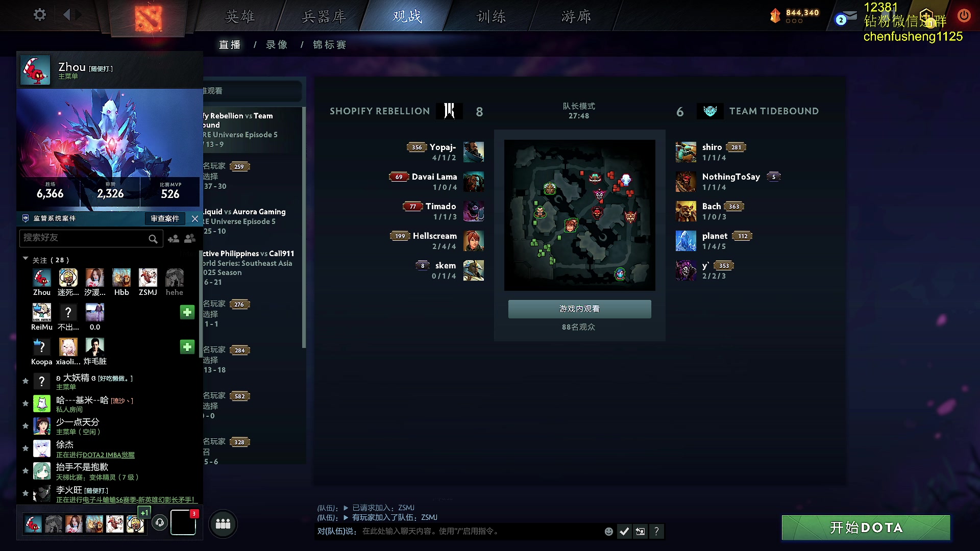
Task: Click the add friend icon
Action: coord(174,238)
